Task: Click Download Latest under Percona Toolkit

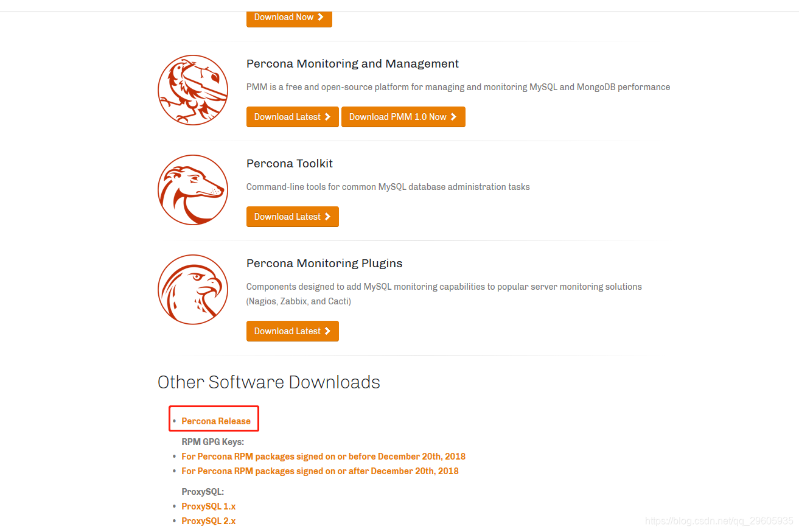Action: coord(292,217)
